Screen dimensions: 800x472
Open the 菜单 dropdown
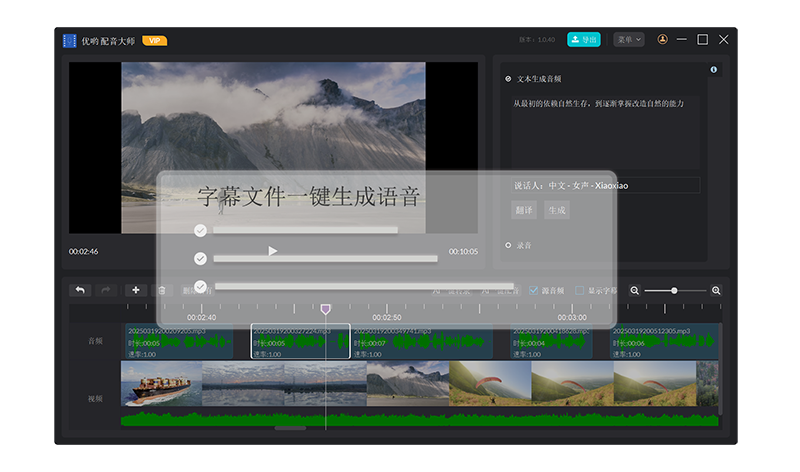click(x=628, y=39)
